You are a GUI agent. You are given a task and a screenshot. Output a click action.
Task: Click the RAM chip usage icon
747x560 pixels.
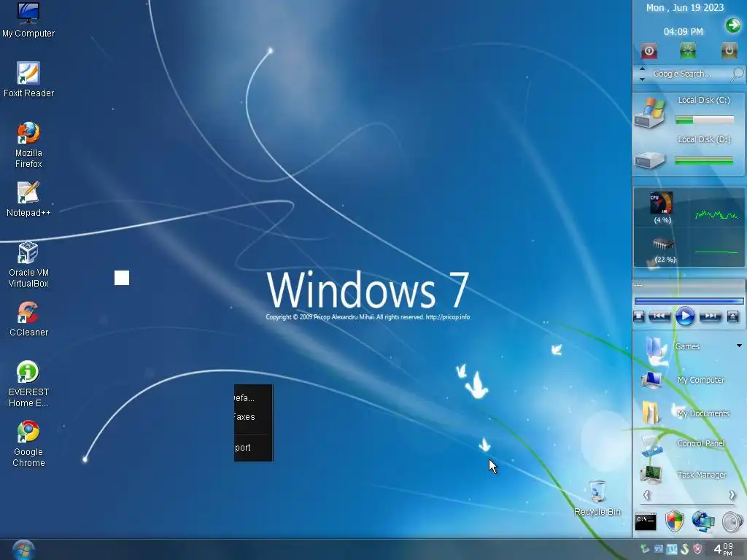(x=663, y=244)
